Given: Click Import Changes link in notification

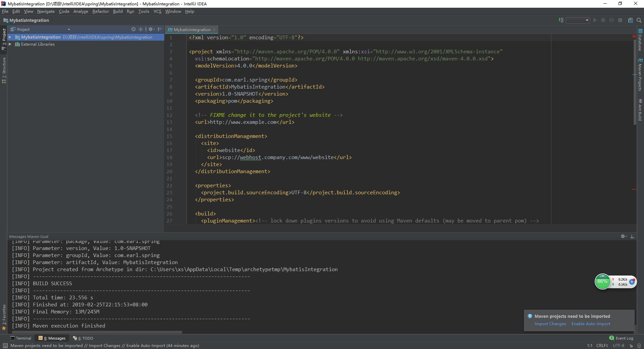Looking at the screenshot, I should pyautogui.click(x=550, y=324).
